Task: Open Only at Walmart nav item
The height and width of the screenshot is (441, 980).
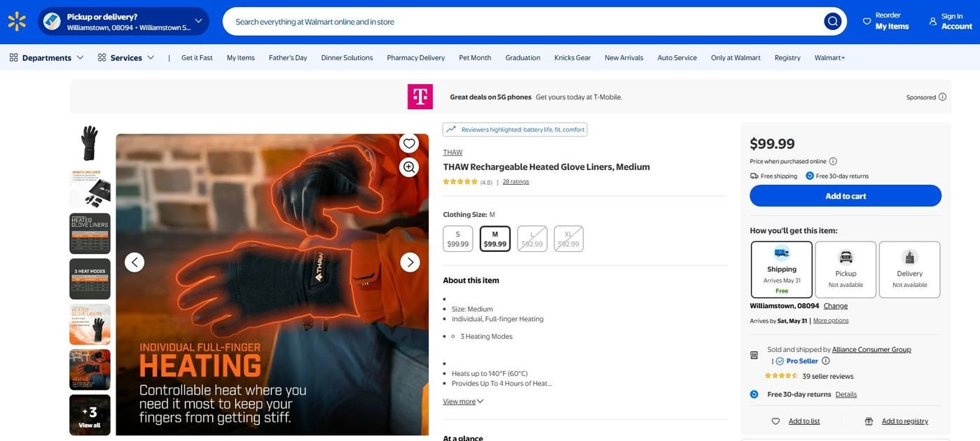Action: click(x=736, y=57)
